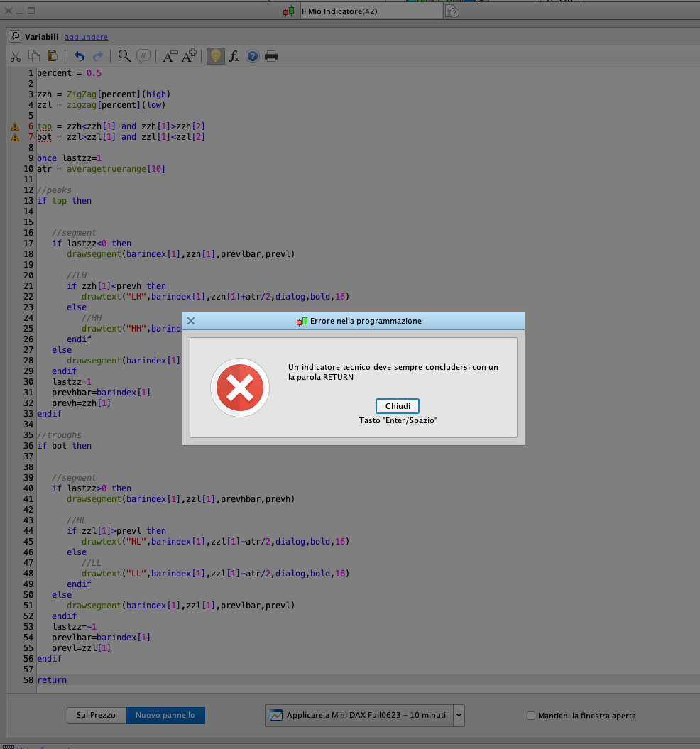
Task: Click the chart icon inside Applicare button
Action: [276, 715]
